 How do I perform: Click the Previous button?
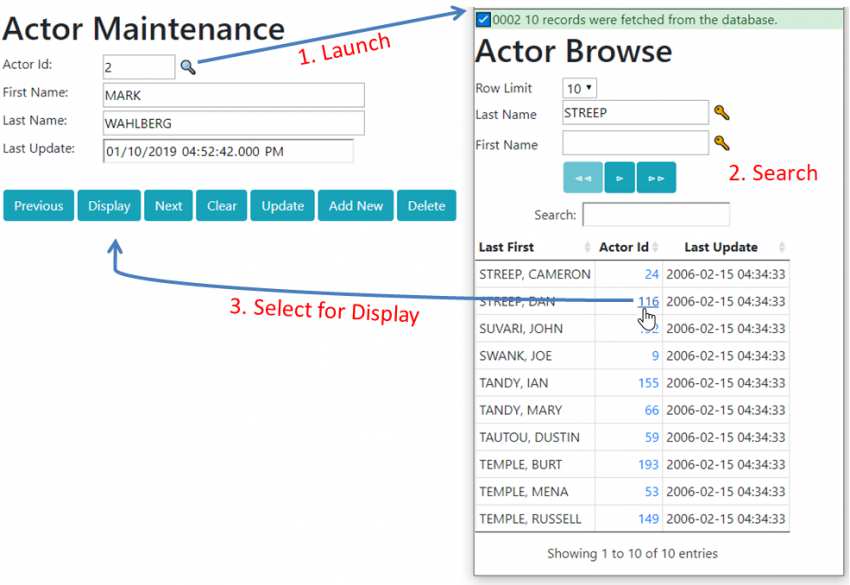pyautogui.click(x=39, y=206)
